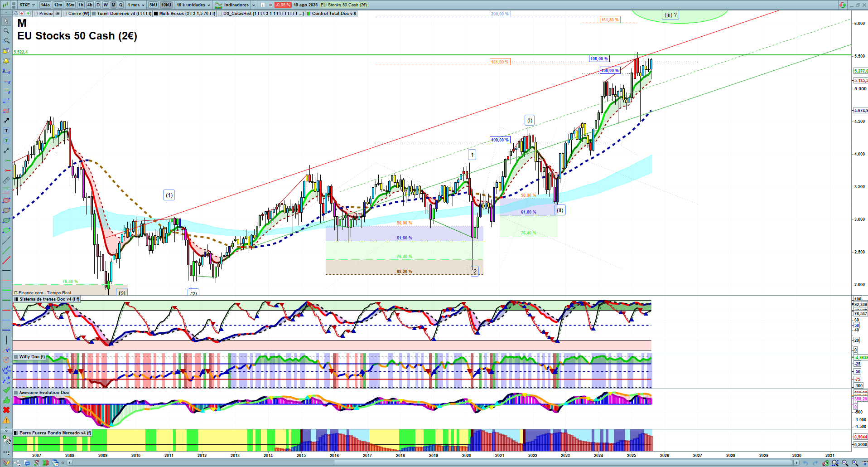Select the segment line drawing tool
The width and height of the screenshot is (868, 467).
(x=6, y=151)
